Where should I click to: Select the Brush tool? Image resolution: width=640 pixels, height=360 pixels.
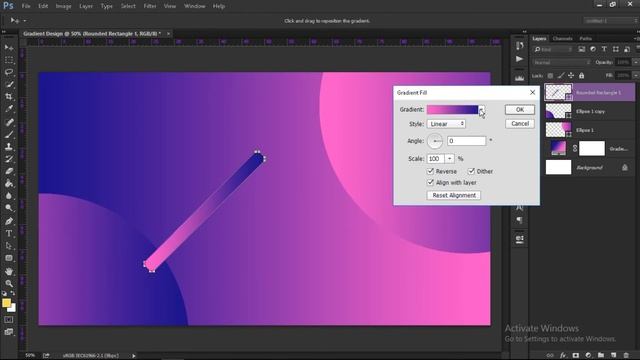pyautogui.click(x=9, y=134)
